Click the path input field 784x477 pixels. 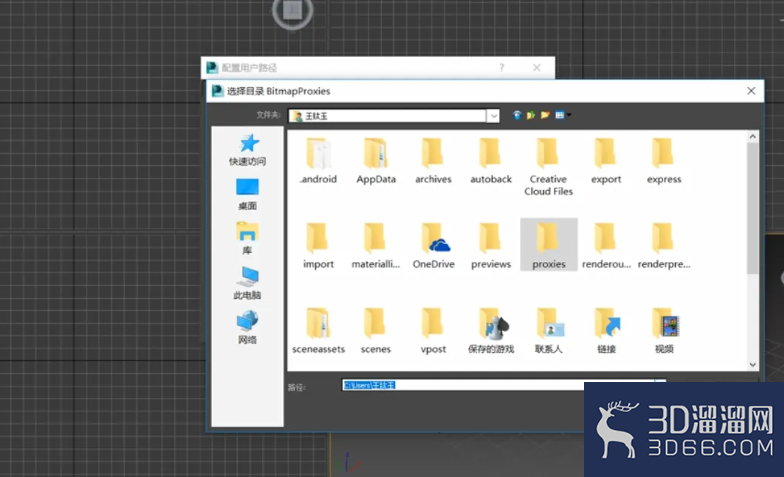point(504,385)
